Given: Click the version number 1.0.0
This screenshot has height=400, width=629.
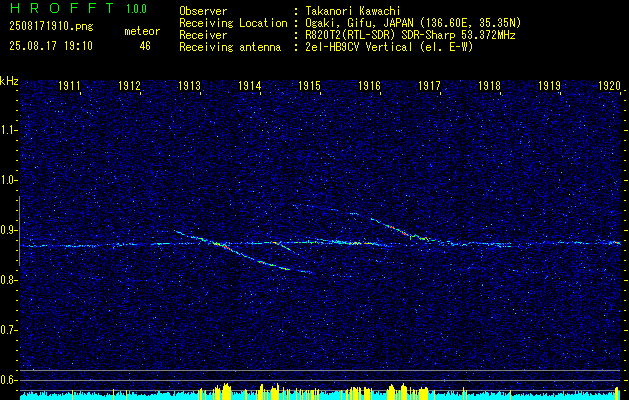Looking at the screenshot, I should click(136, 9).
